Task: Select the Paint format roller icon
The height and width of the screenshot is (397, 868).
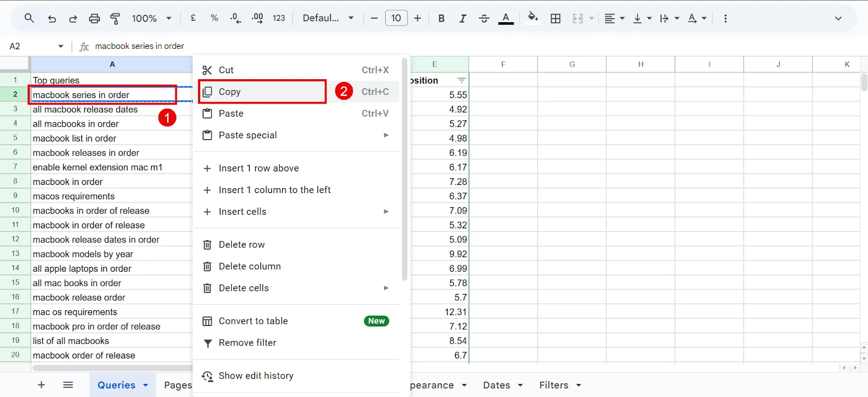Action: click(115, 18)
